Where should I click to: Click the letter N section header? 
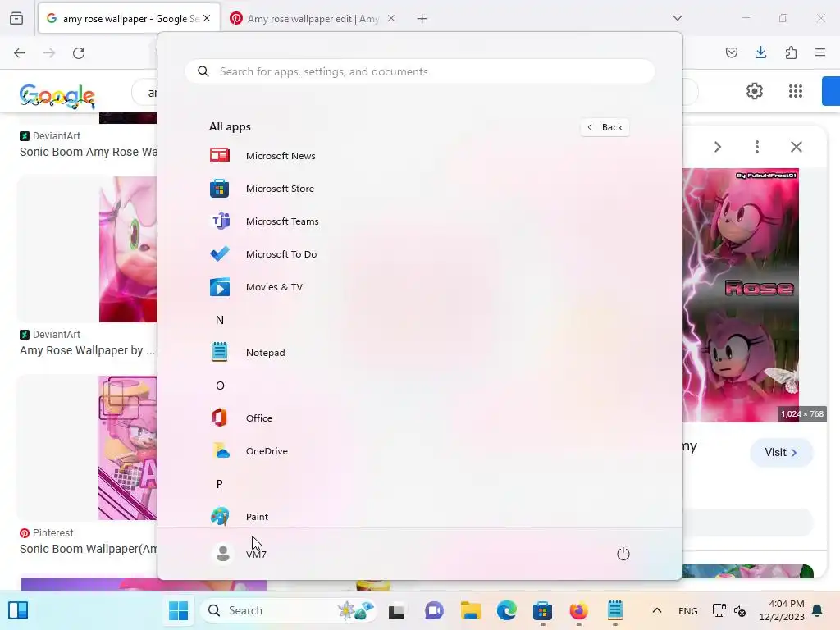click(220, 320)
